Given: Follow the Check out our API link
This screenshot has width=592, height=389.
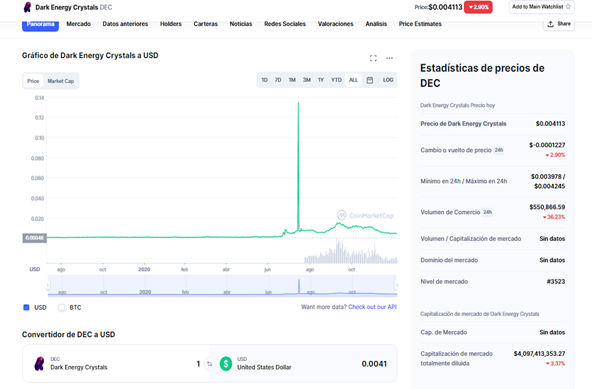Looking at the screenshot, I should pos(372,307).
